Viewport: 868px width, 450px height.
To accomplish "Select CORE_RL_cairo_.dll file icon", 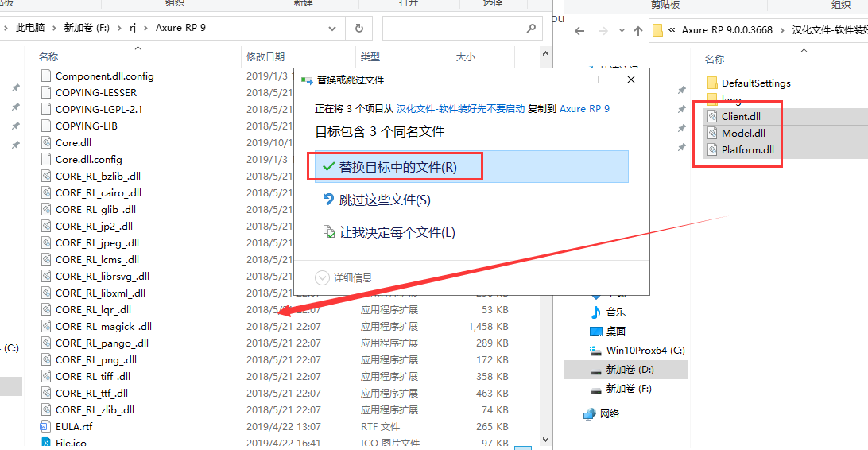I will tap(46, 192).
